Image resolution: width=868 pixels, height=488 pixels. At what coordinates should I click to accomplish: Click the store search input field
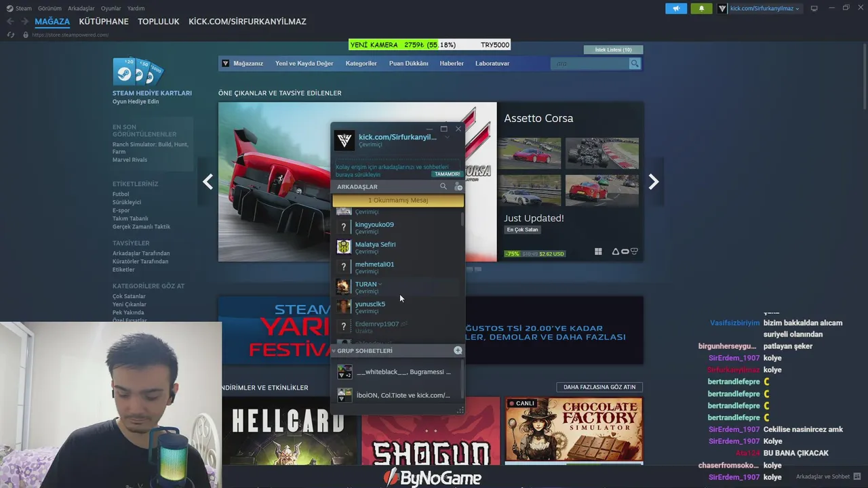point(590,64)
